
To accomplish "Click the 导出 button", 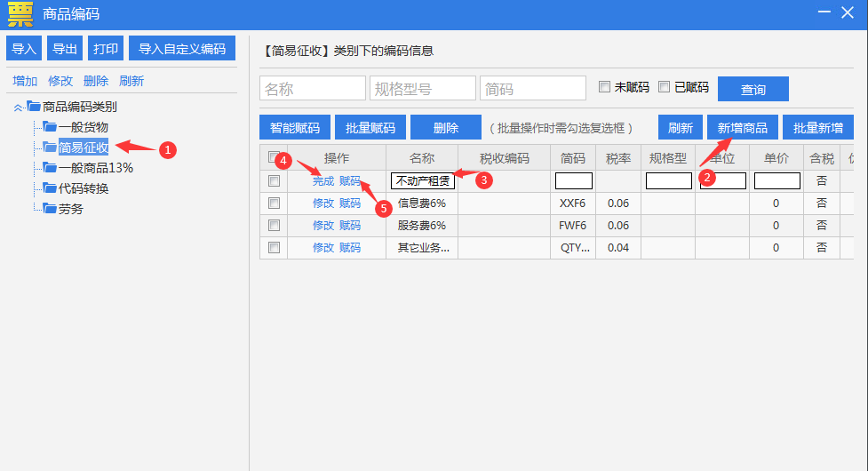I will tap(65, 48).
